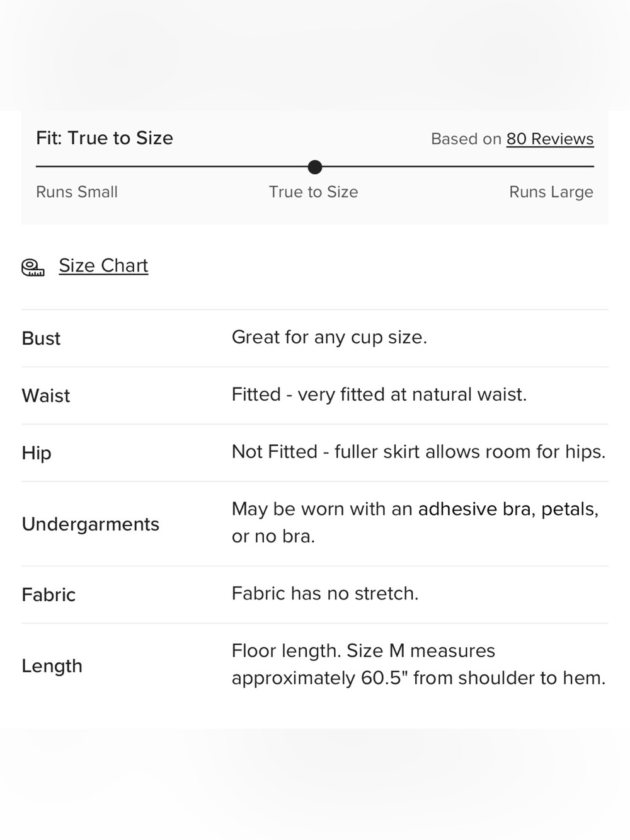Click the measuring tape icon
Image resolution: width=630 pixels, height=840 pixels.
[x=33, y=268]
